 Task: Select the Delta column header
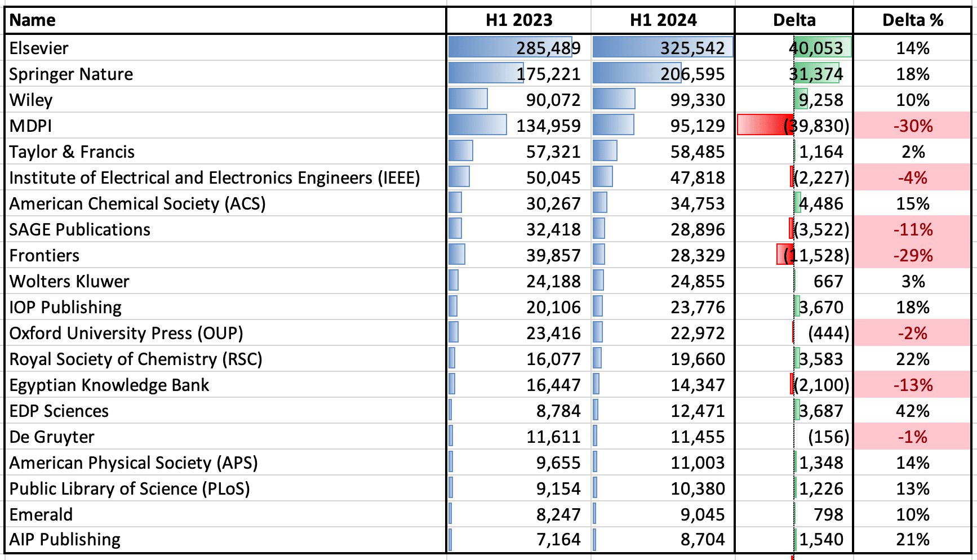[794, 20]
